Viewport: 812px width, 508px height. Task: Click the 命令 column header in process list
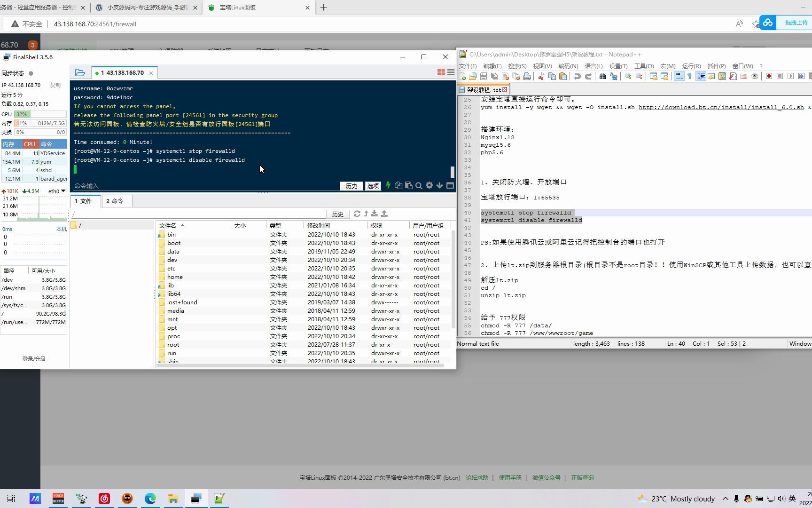[53, 144]
